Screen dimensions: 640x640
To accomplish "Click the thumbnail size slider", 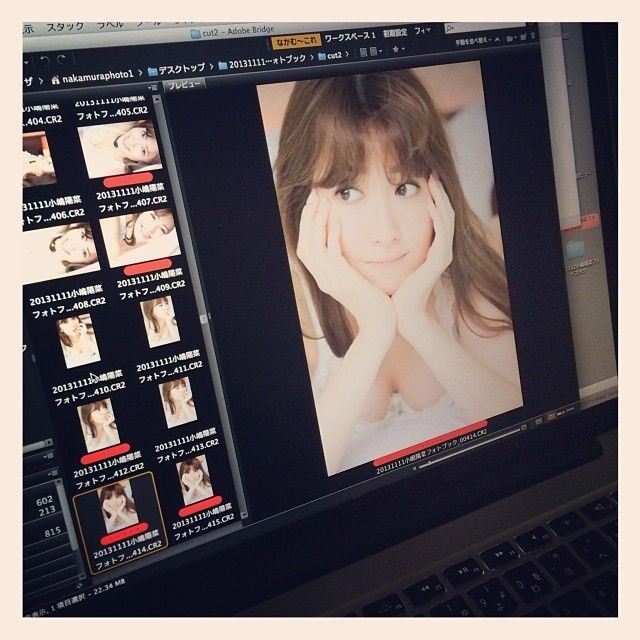I will (x=470, y=447).
